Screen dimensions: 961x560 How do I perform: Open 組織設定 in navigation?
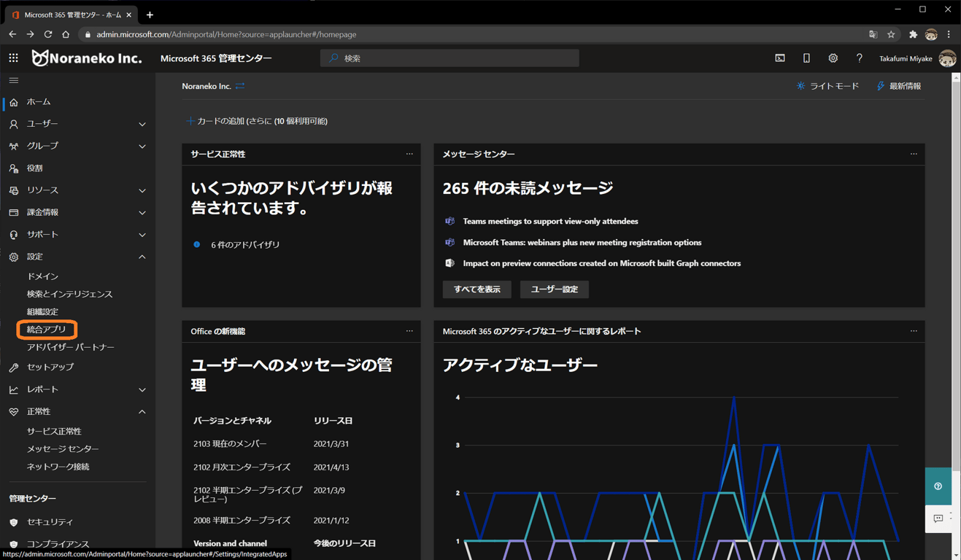point(42,311)
